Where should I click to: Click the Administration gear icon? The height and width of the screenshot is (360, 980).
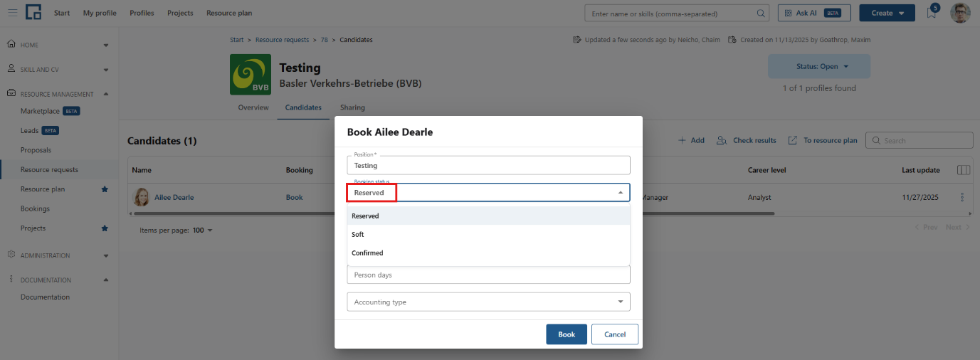click(x=11, y=255)
